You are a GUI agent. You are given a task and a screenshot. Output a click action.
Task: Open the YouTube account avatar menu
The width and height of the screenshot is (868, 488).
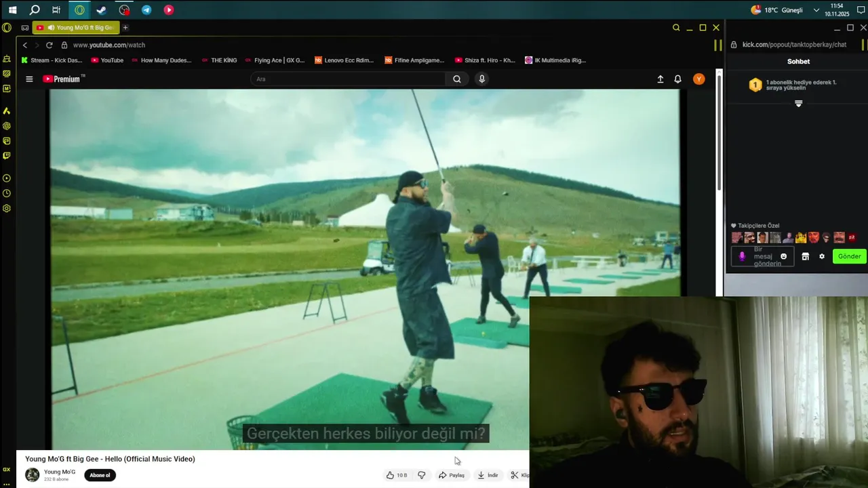click(699, 79)
